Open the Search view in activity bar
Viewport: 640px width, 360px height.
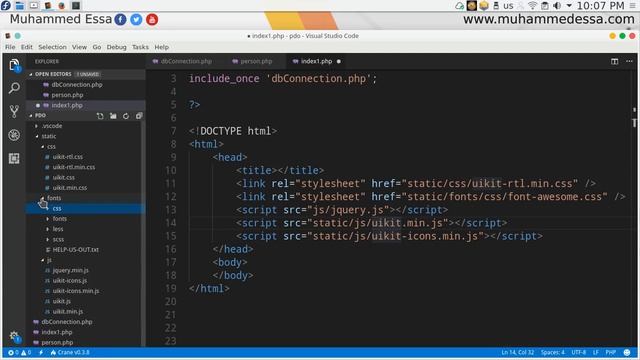pos(14,88)
